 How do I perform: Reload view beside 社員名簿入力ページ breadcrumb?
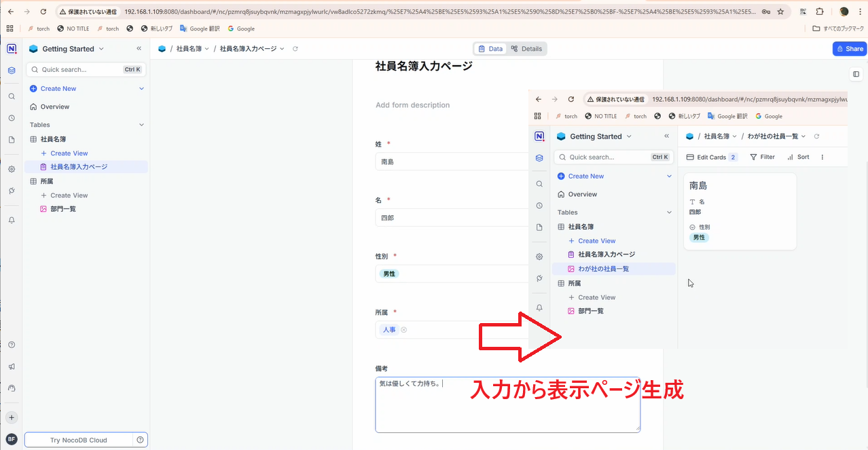(295, 49)
